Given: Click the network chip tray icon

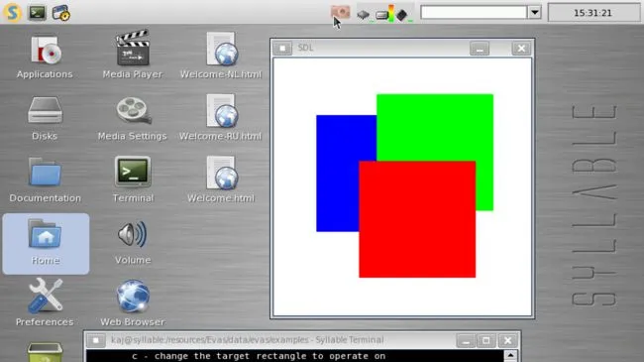Looking at the screenshot, I should tap(363, 15).
